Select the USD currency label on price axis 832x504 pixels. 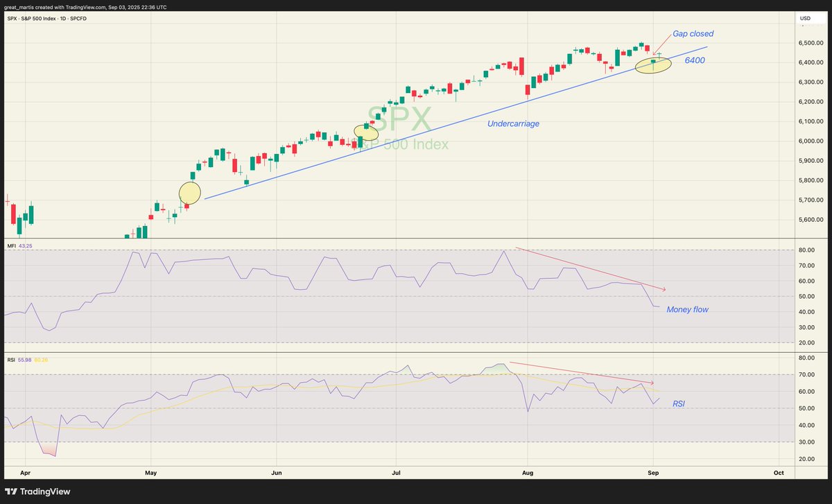[x=806, y=18]
